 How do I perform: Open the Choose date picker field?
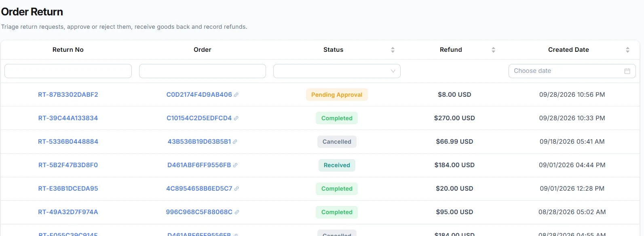coord(572,71)
